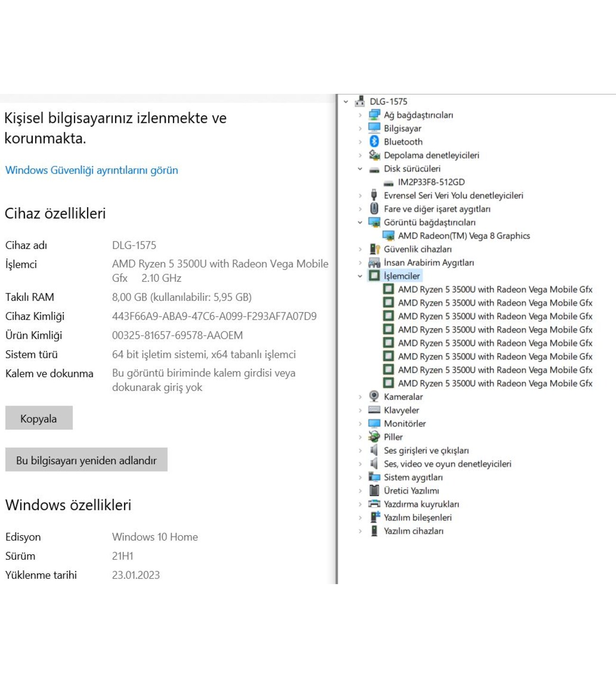Select the Klavyeler tree row
616x678 pixels.
click(x=401, y=410)
